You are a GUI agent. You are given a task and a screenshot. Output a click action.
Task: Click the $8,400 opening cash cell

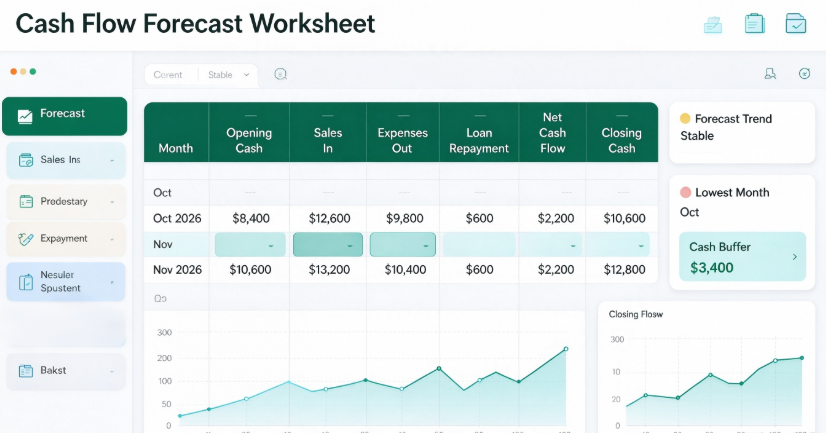pos(251,219)
